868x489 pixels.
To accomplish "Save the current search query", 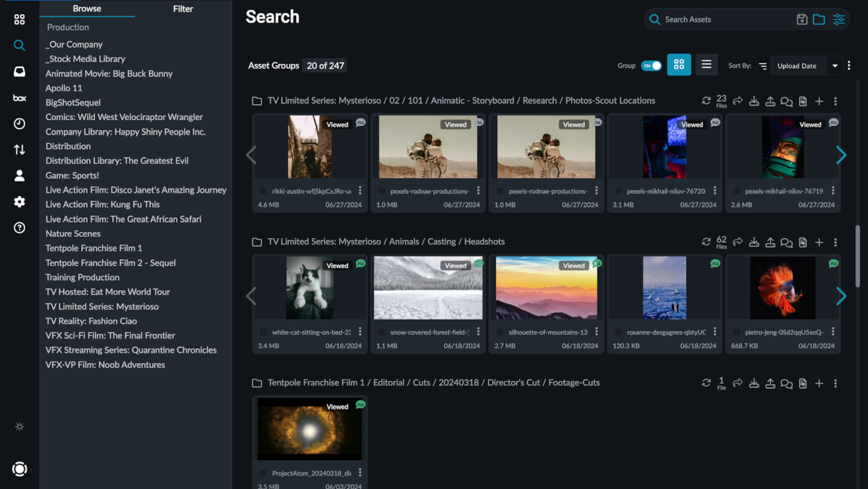I will [802, 19].
